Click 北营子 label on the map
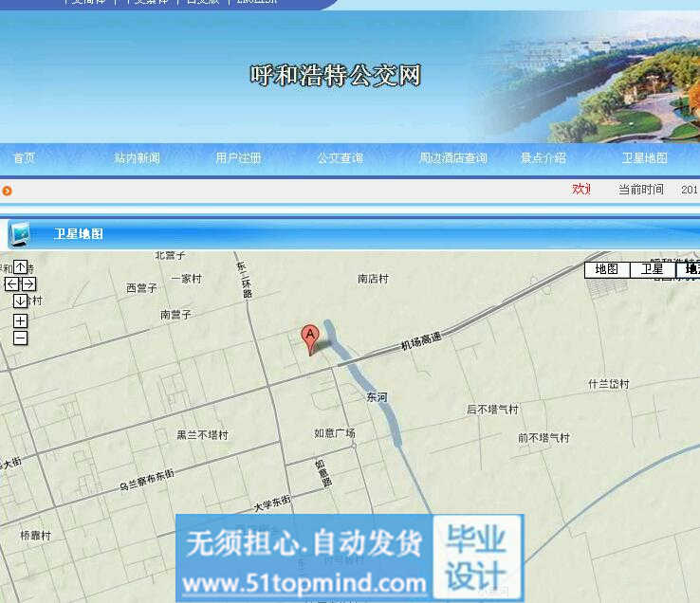The image size is (700, 603). (x=170, y=256)
